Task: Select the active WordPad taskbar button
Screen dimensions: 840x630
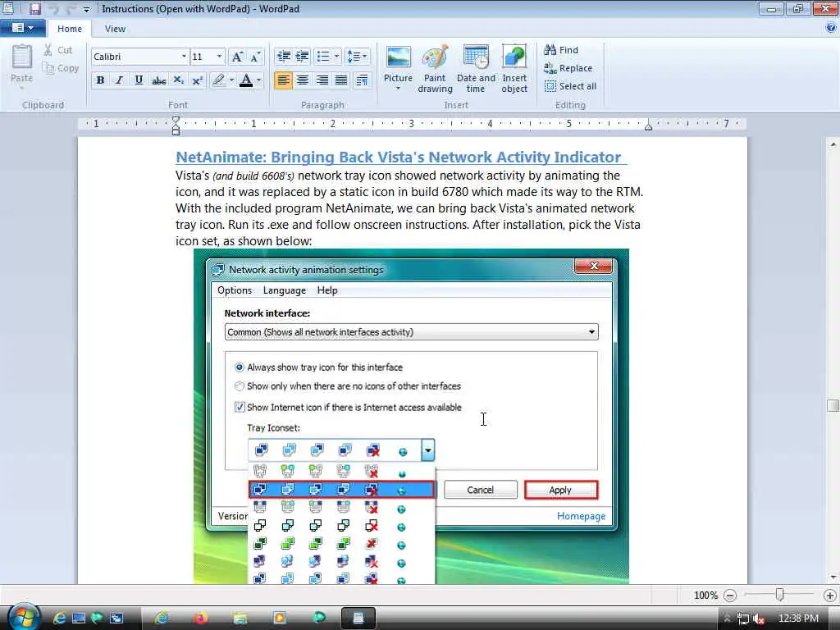Action: (358, 619)
